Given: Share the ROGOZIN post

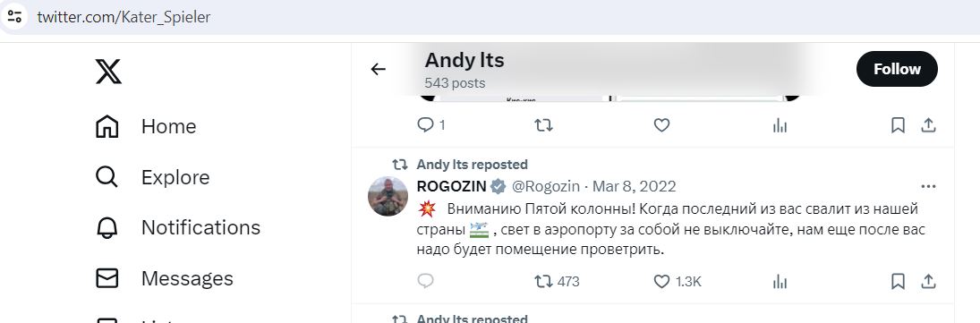Looking at the screenshot, I should click(929, 282).
